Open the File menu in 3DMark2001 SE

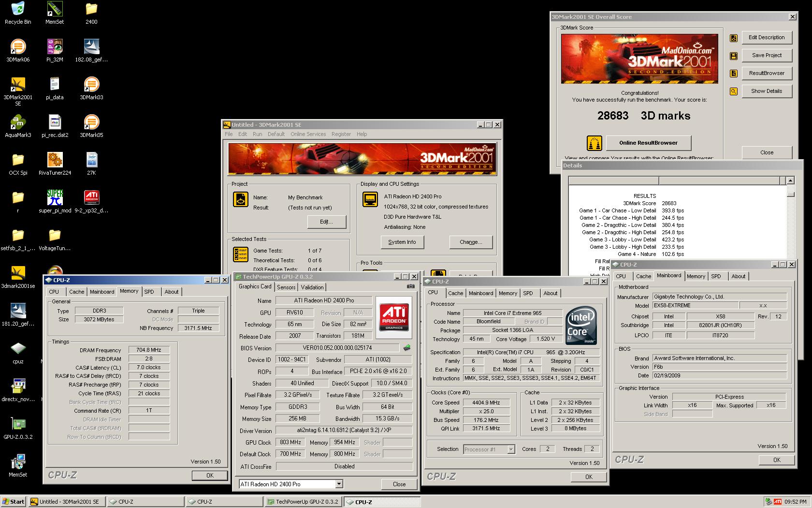229,134
